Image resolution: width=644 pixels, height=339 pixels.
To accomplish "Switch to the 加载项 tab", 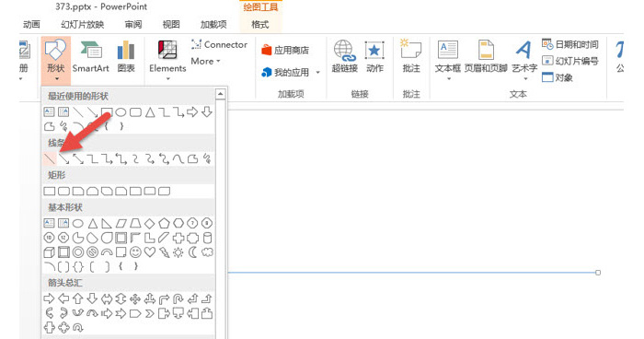I will tap(213, 24).
